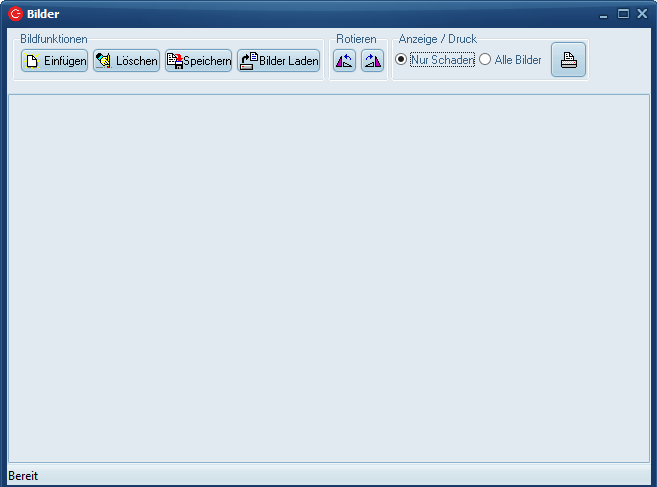Screen dimensions: 657x487
Task: Click inside the empty image display area
Action: click(328, 278)
